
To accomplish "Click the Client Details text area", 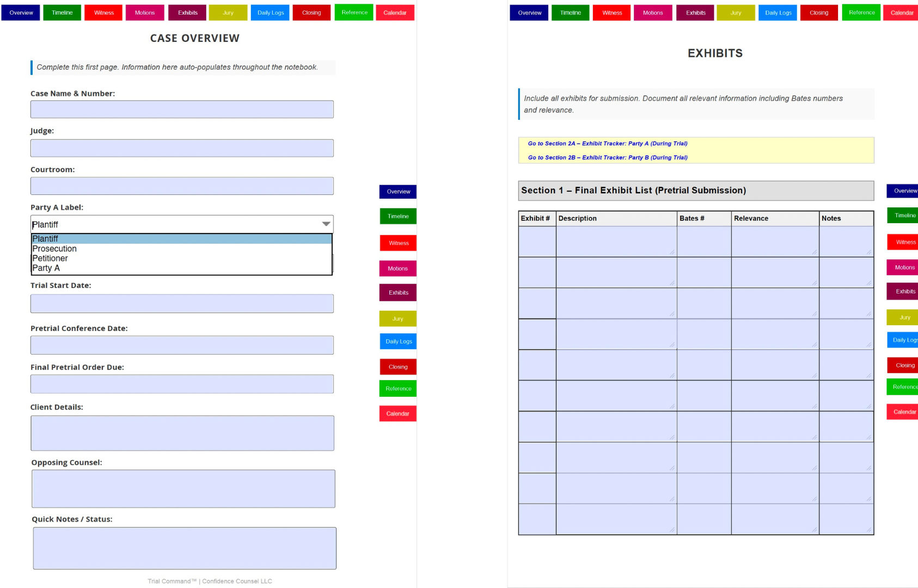I will click(x=182, y=433).
